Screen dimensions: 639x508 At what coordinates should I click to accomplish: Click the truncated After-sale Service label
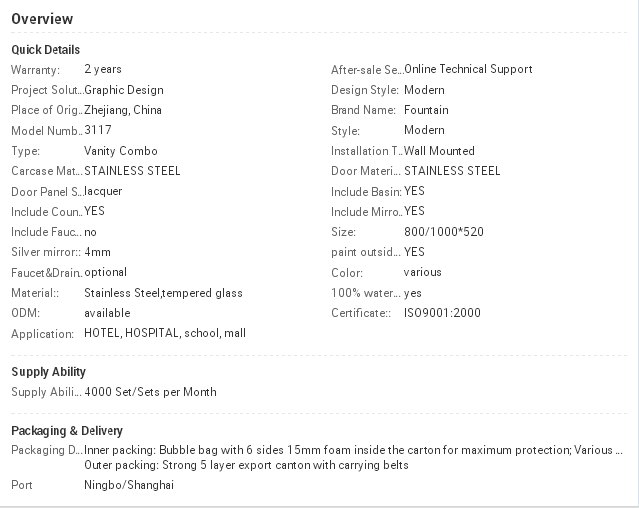(367, 70)
